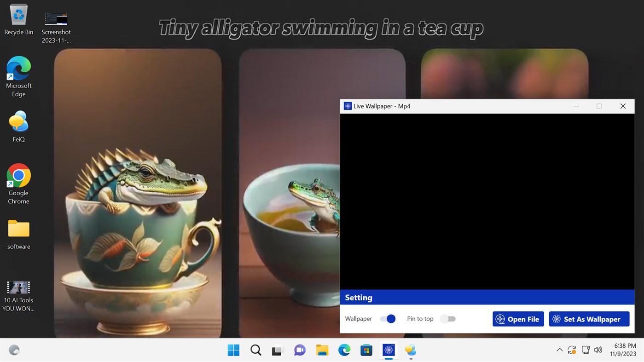Image resolution: width=644 pixels, height=362 pixels.
Task: Open the Microsoft Store from the taskbar
Action: (366, 350)
